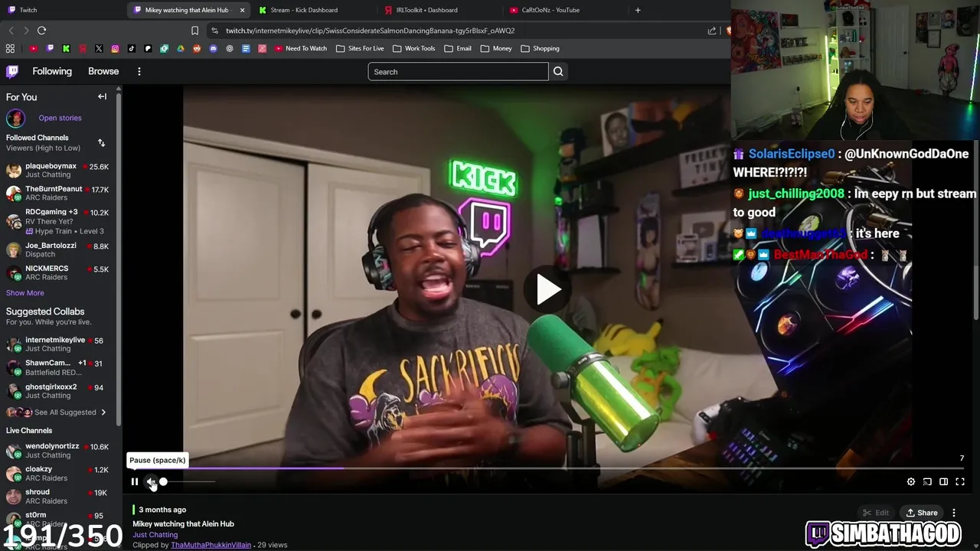Viewport: 980px width, 551px height.
Task: Open the Following page
Action: (52, 71)
